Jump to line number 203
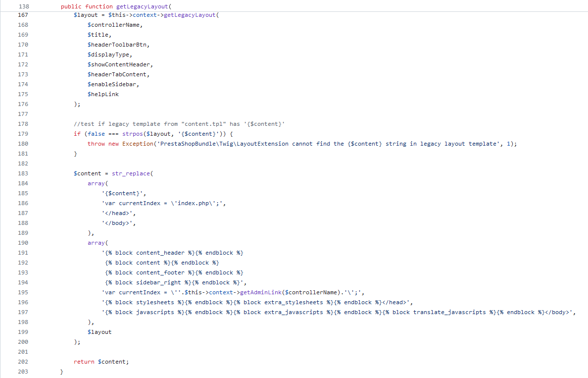The width and height of the screenshot is (588, 378). [23, 372]
